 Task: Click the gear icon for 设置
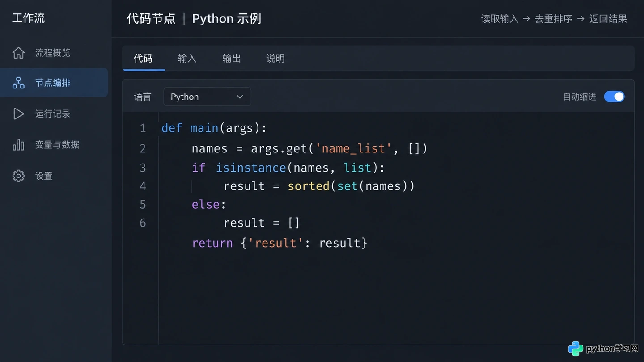pos(18,176)
